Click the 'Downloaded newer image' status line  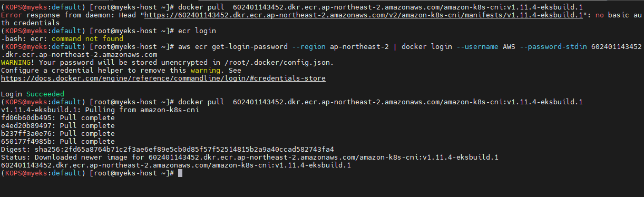250,157
